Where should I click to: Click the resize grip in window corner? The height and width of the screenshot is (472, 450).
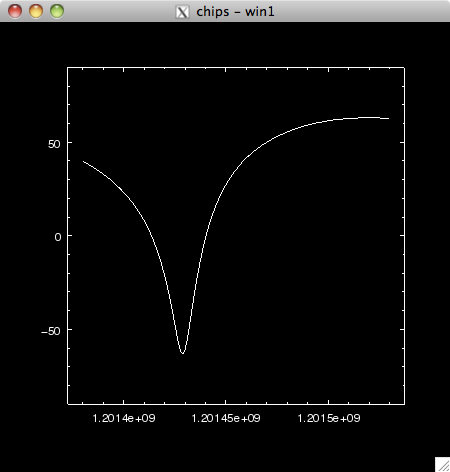tap(443, 465)
